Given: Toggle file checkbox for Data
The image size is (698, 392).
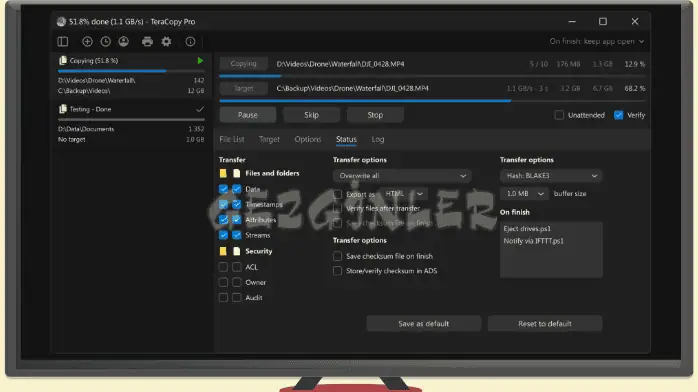Looking at the screenshot, I should pos(237,189).
